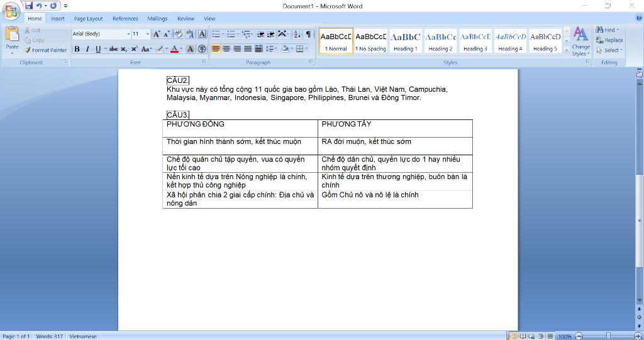Viewport: 644px width, 340px height.
Task: Click the red font color button
Action: (174, 49)
